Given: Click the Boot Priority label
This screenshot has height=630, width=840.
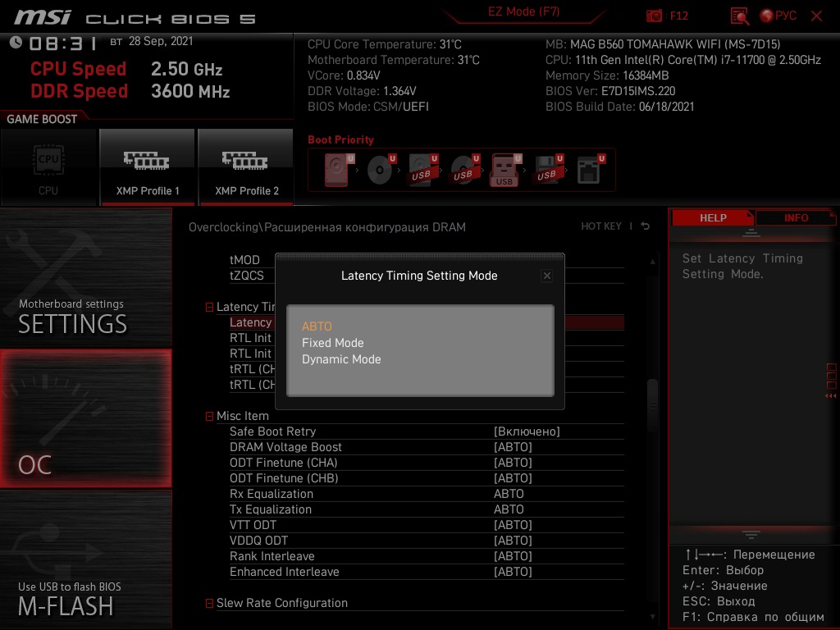Looking at the screenshot, I should coord(340,139).
